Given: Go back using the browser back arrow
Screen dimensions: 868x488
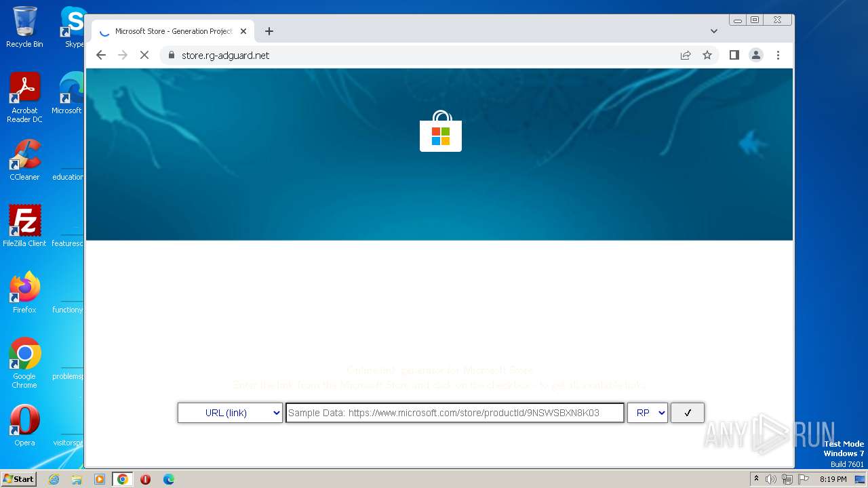Looking at the screenshot, I should click(x=101, y=56).
